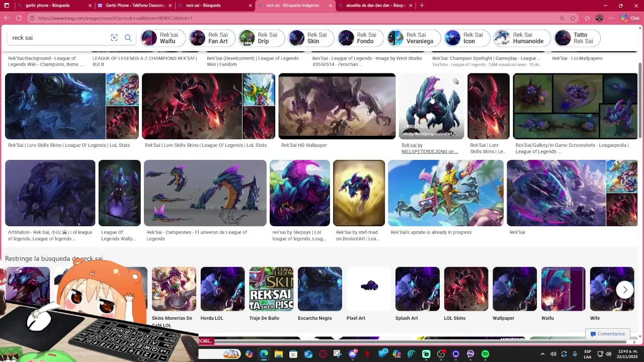The image size is (644, 362).
Task: Open the tab actions icon at far left
Action: click(6, 6)
